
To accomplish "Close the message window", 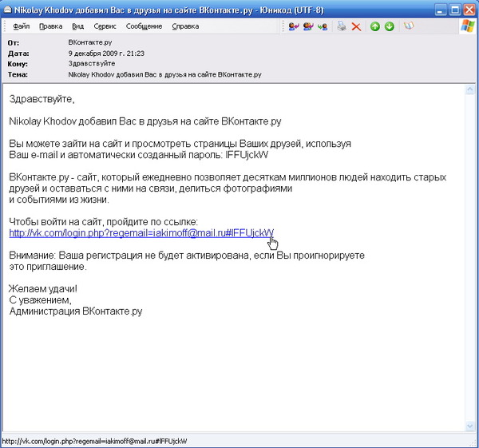I will pos(469,10).
